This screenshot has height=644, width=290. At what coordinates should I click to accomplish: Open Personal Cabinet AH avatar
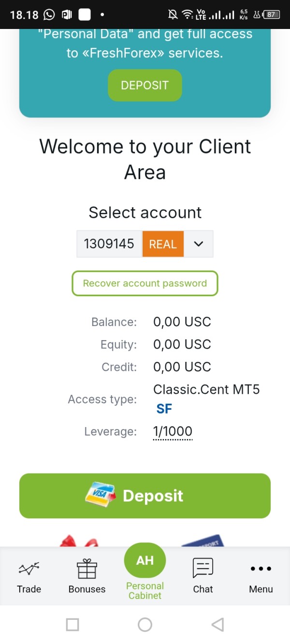145,560
